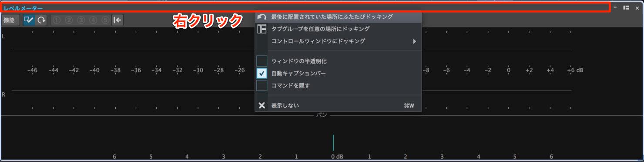The width and height of the screenshot is (644, 162).
Task: Select 表示しない in the context menu
Action: point(338,105)
